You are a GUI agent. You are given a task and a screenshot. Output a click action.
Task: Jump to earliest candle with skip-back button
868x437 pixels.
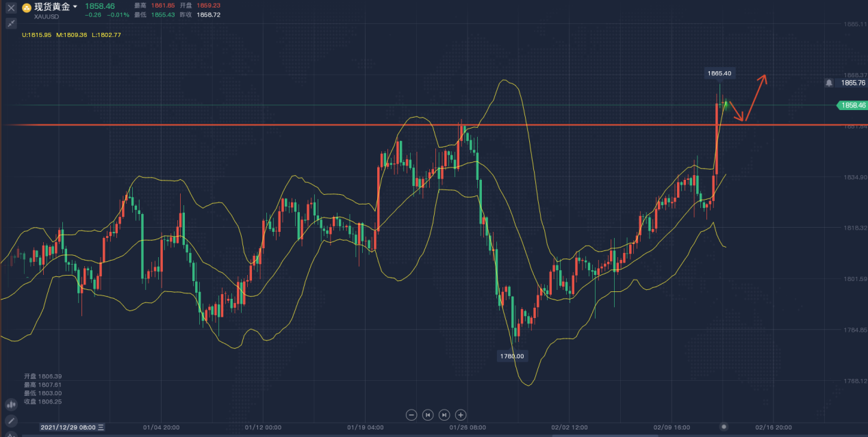[428, 414]
